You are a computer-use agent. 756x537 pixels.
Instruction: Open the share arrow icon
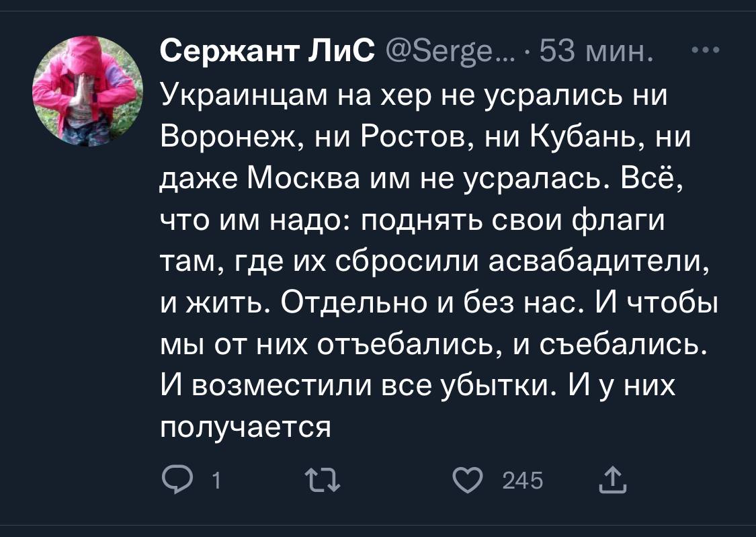[x=612, y=480]
